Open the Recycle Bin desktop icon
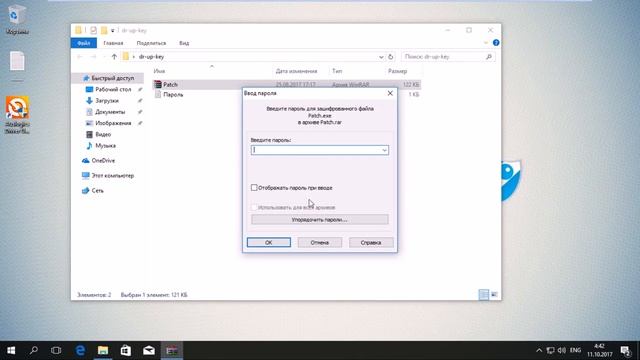The width and height of the screenshot is (640, 360). [x=17, y=20]
